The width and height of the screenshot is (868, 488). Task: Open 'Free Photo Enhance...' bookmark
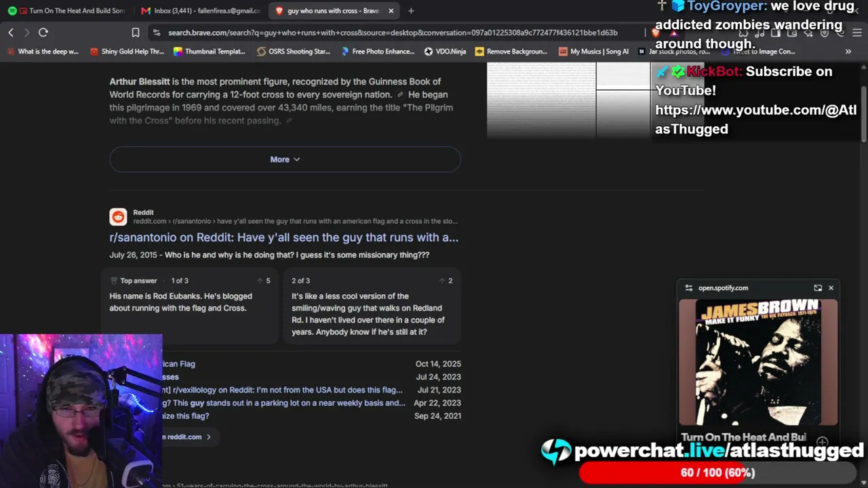point(377,52)
